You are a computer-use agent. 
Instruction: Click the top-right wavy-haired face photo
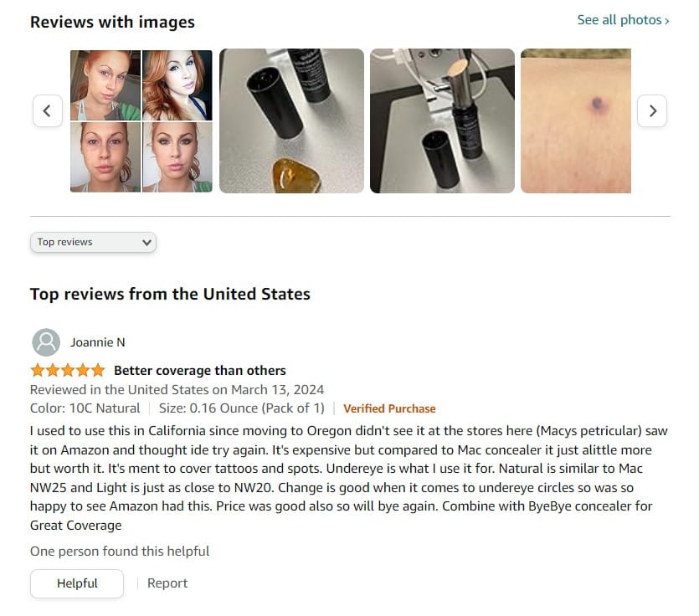pyautogui.click(x=177, y=85)
